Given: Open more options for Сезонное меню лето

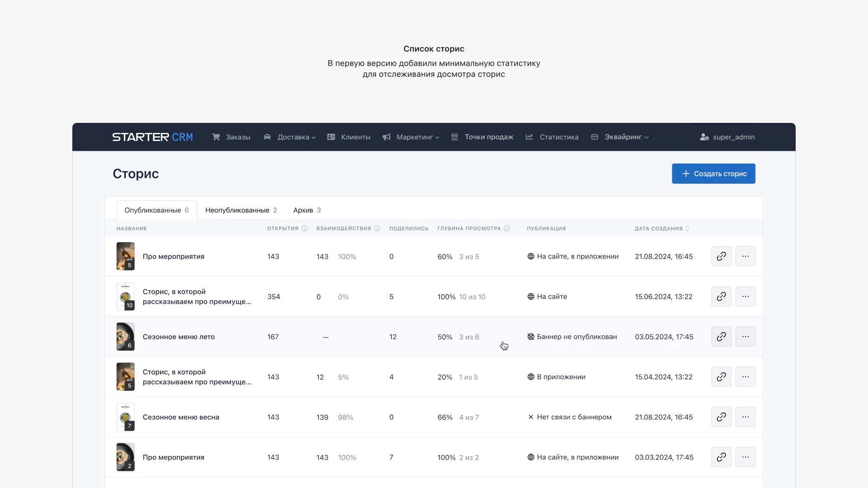Looking at the screenshot, I should pos(745,337).
